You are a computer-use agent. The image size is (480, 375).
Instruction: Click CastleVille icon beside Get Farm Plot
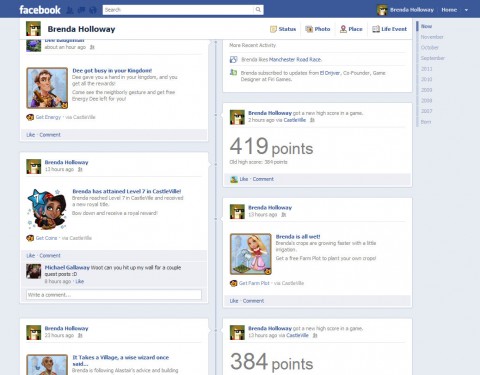[x=233, y=283]
